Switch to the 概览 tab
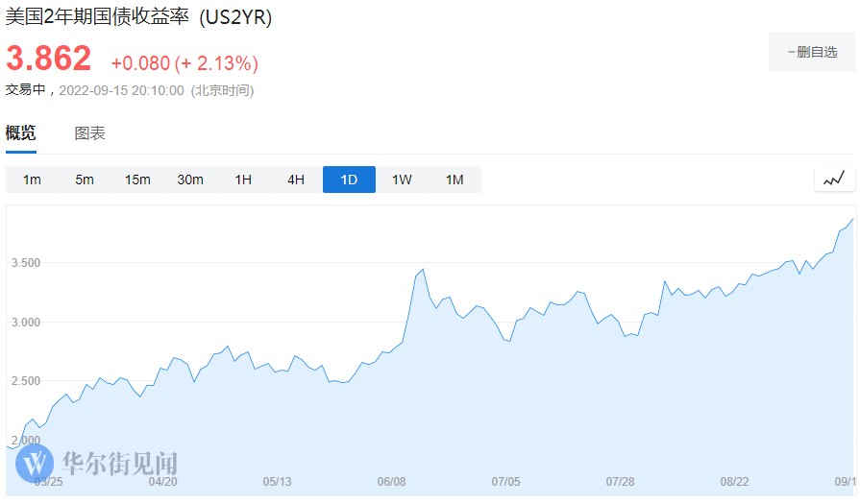Screen dimensions: 860x504 tap(21, 133)
